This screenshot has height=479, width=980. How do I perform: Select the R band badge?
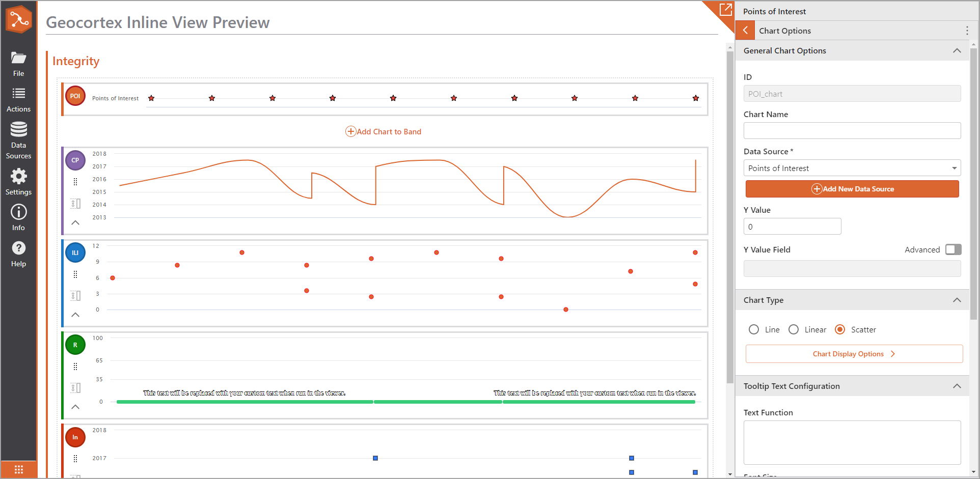tap(75, 345)
